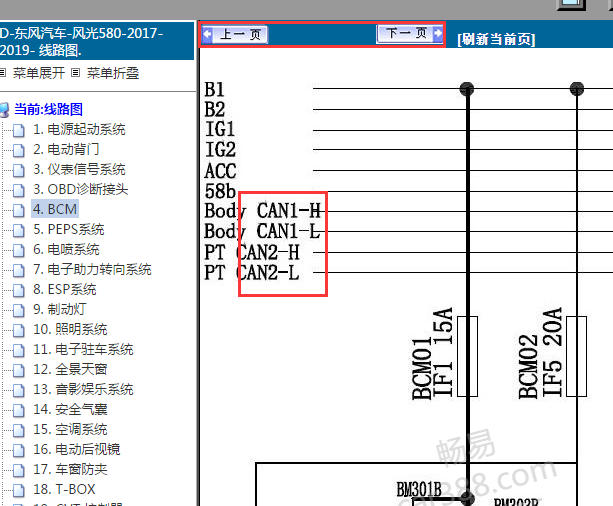Click the ACC power line label
613x506 pixels.
click(x=220, y=171)
